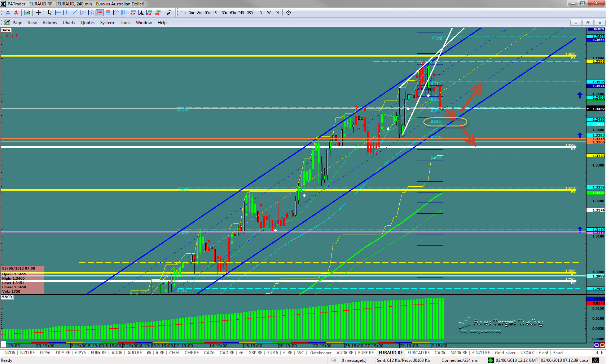Open the indicators/studies chart icon
Viewport: 606px width, 364px height.
[27, 13]
